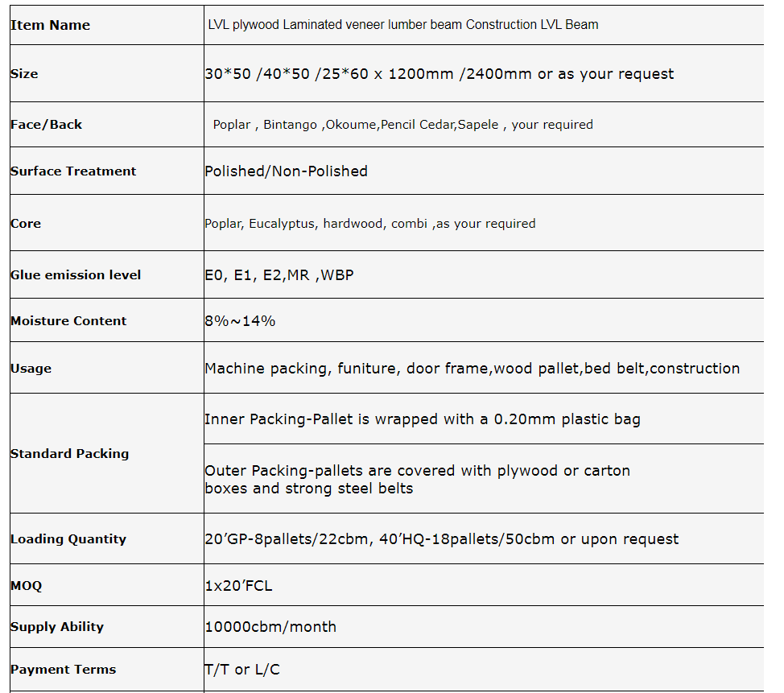The height and width of the screenshot is (693, 784).
Task: Select the Polished/Non-Polished value
Action: coord(286,171)
